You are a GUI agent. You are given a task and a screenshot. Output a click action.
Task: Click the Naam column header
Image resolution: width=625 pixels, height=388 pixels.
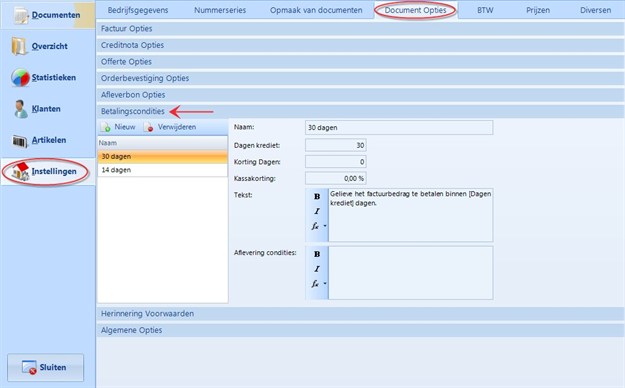[x=162, y=143]
